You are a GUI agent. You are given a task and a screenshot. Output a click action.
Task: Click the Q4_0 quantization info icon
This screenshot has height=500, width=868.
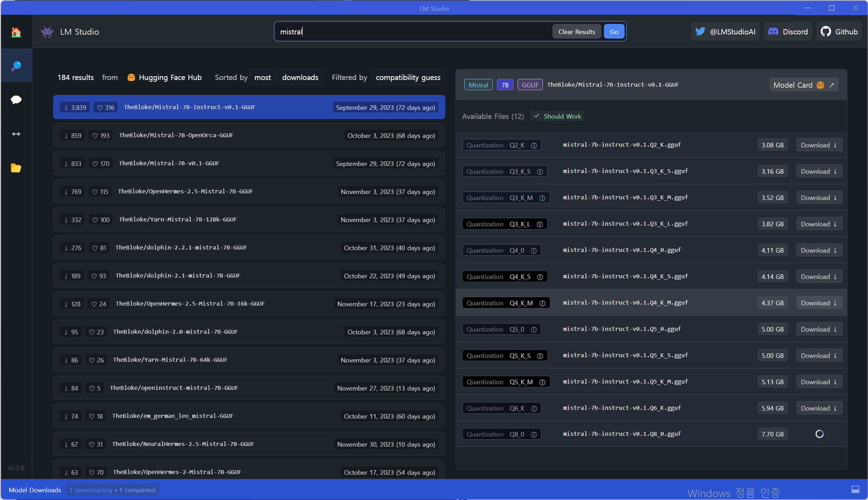[534, 251]
